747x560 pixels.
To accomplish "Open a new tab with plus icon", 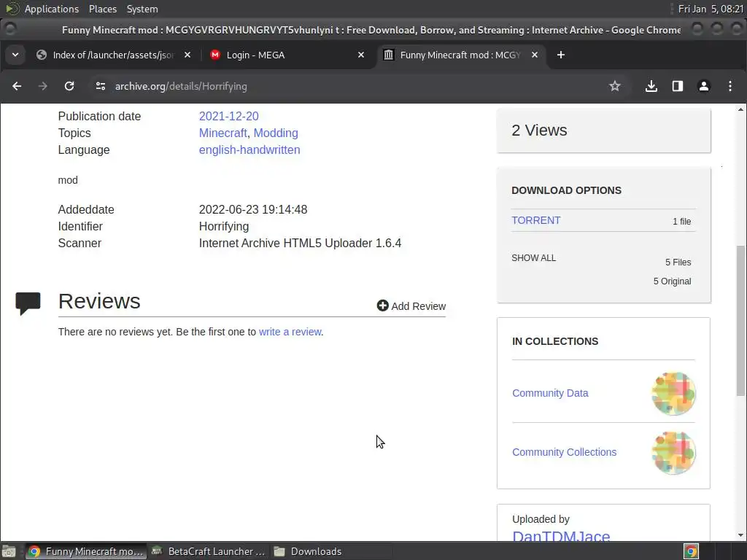I will tap(561, 55).
